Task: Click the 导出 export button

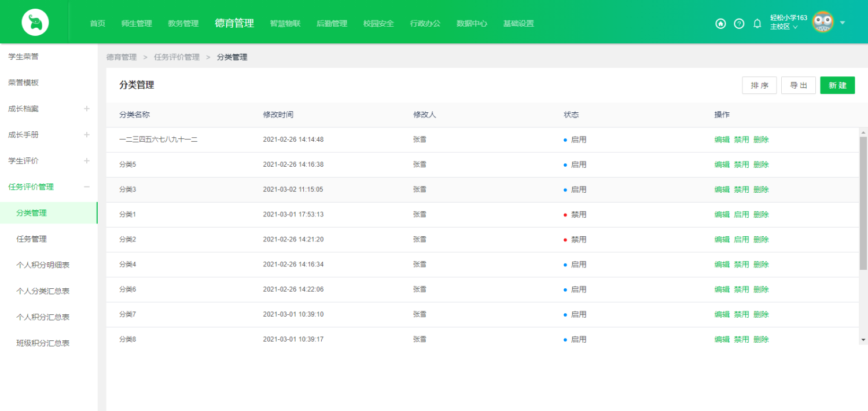Action: 798,86
